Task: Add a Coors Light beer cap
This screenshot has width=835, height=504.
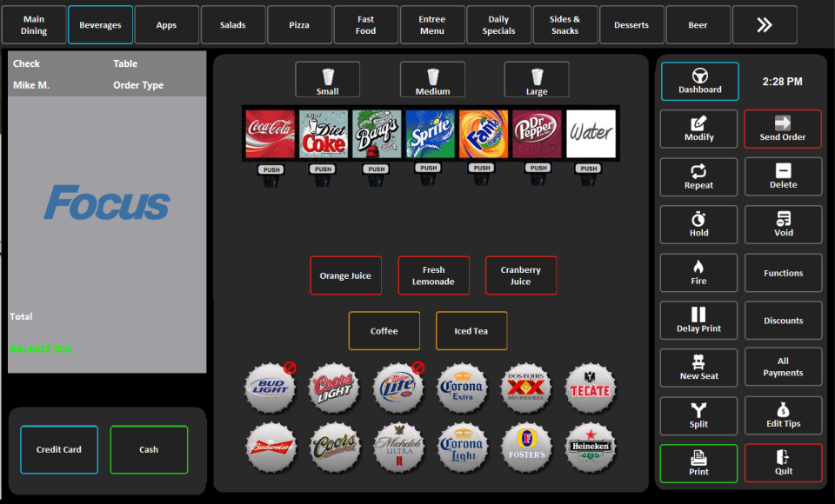Action: tap(334, 388)
